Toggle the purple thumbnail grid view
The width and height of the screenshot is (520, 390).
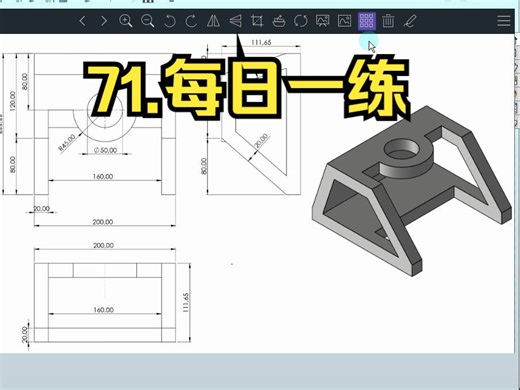[367, 21]
